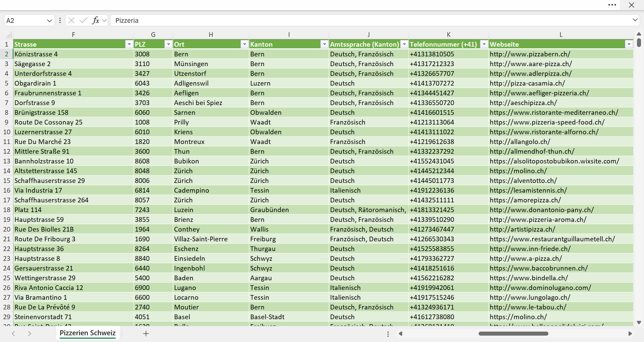Open the PLZ column filter dropdown

coord(168,44)
